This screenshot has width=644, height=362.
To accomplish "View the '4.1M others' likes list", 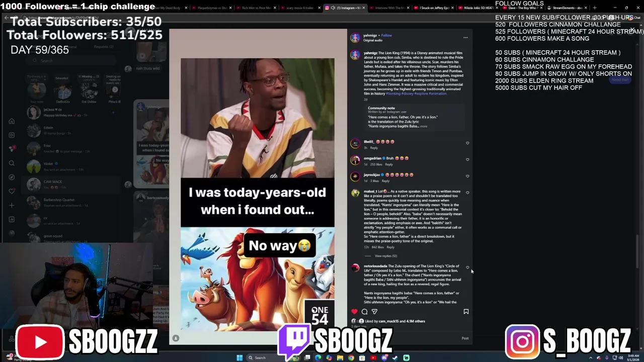I will coord(416,321).
